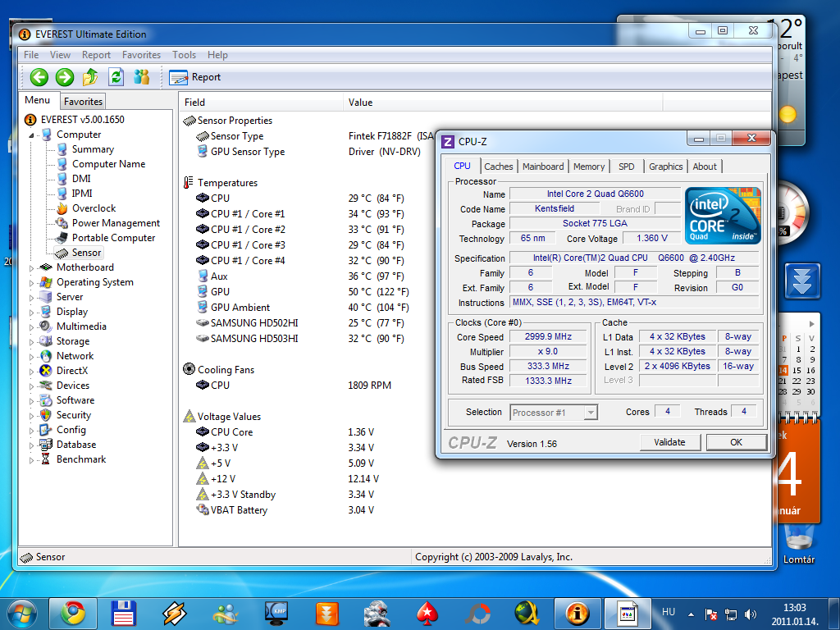Collapse the Computer tree node
840x630 pixels.
coord(32,135)
